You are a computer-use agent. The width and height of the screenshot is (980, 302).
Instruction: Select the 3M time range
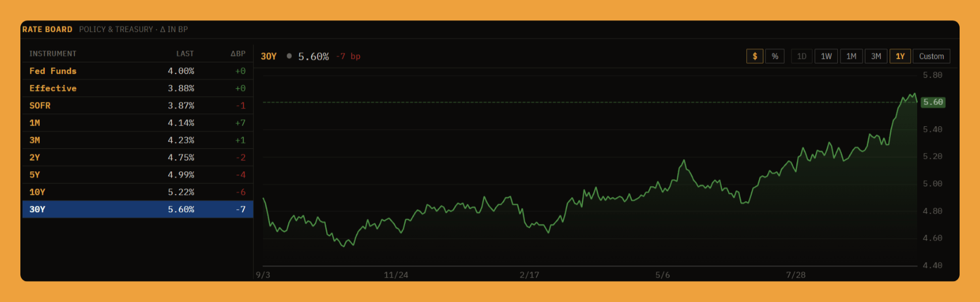876,56
